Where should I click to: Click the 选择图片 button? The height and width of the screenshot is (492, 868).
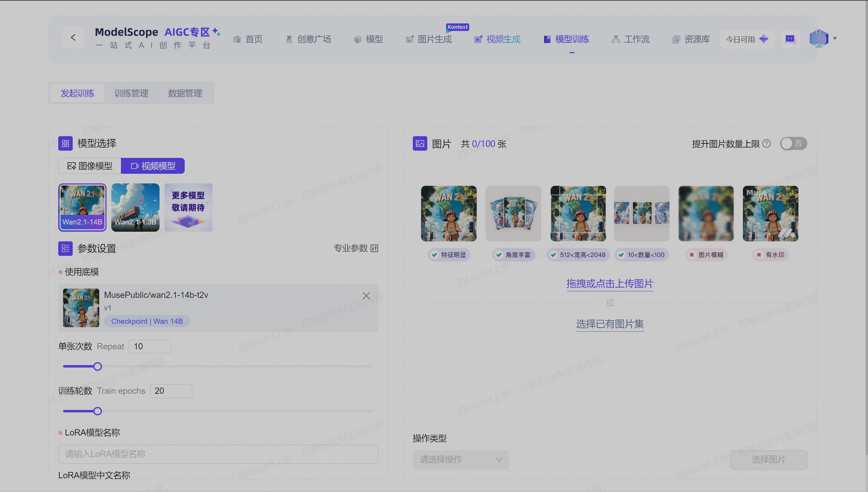click(768, 460)
